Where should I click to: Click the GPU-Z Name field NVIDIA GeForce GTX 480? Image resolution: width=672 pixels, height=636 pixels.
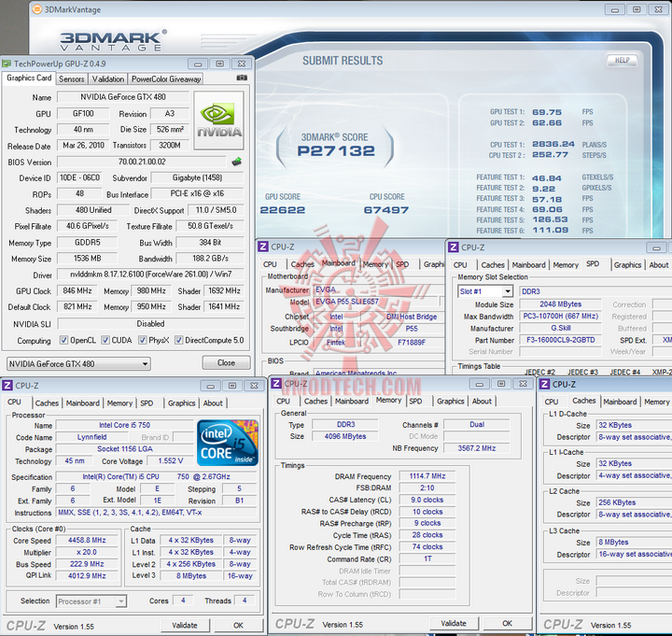123,97
